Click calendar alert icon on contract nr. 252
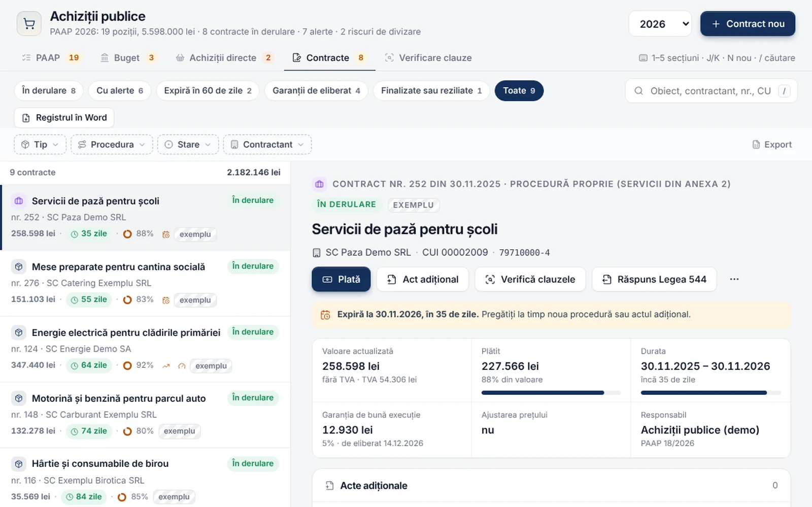 tap(166, 234)
